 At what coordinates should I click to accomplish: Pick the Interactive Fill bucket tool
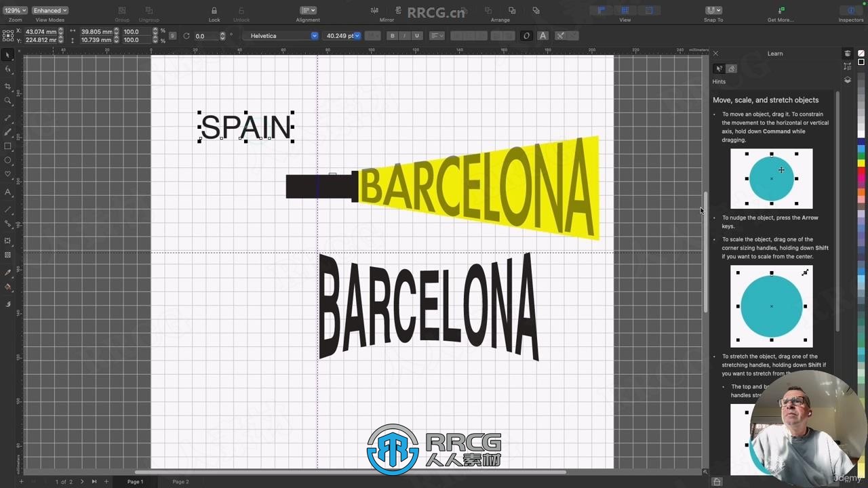click(8, 287)
